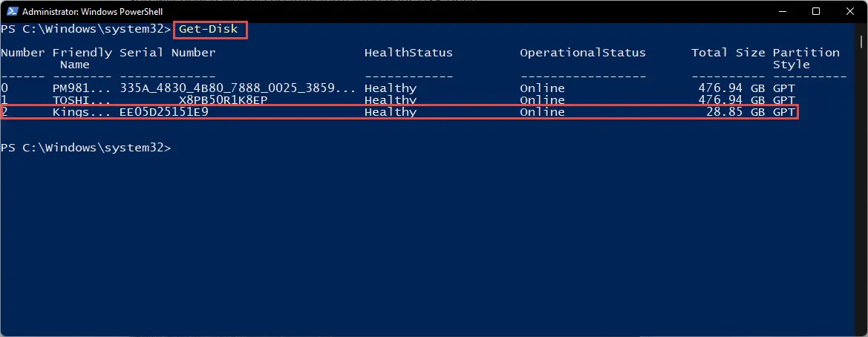Click Online status of Kings disk
The width and height of the screenshot is (868, 337).
click(x=542, y=112)
